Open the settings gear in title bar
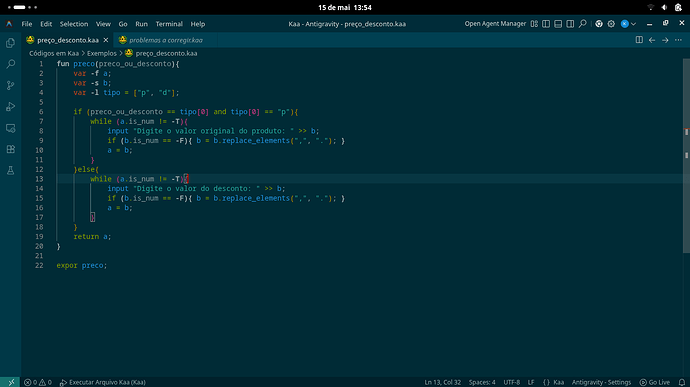The width and height of the screenshot is (690, 387). pyautogui.click(x=611, y=24)
